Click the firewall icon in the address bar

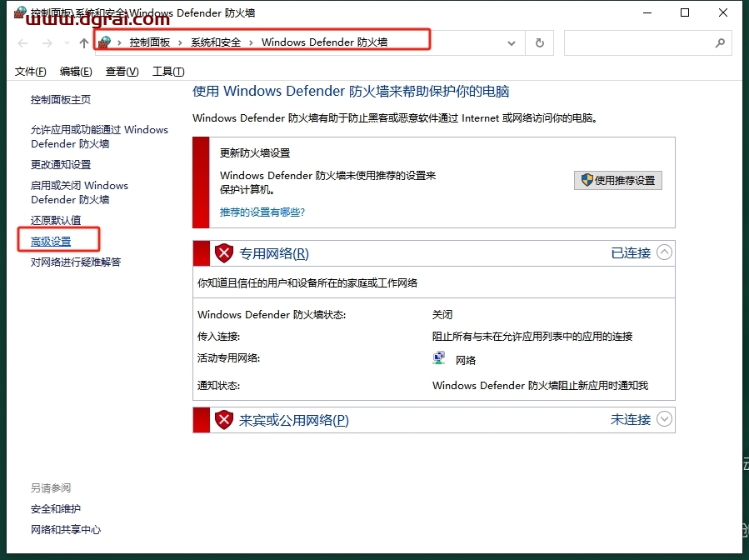[105, 42]
